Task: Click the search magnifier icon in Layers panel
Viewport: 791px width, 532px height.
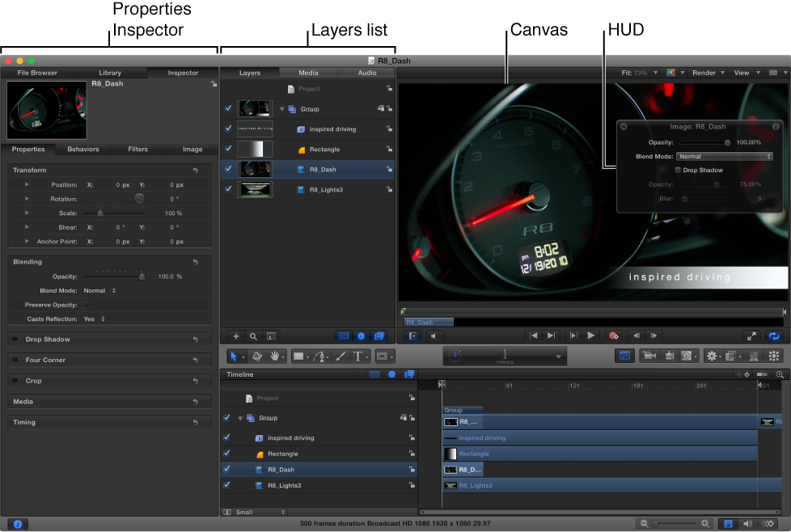Action: click(x=253, y=336)
